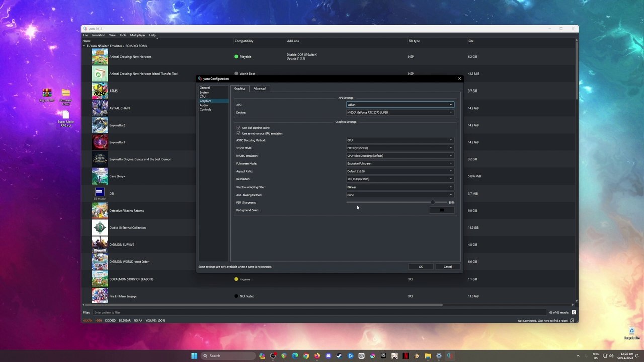Open the Multiplayer menu in yuzu

(138, 35)
